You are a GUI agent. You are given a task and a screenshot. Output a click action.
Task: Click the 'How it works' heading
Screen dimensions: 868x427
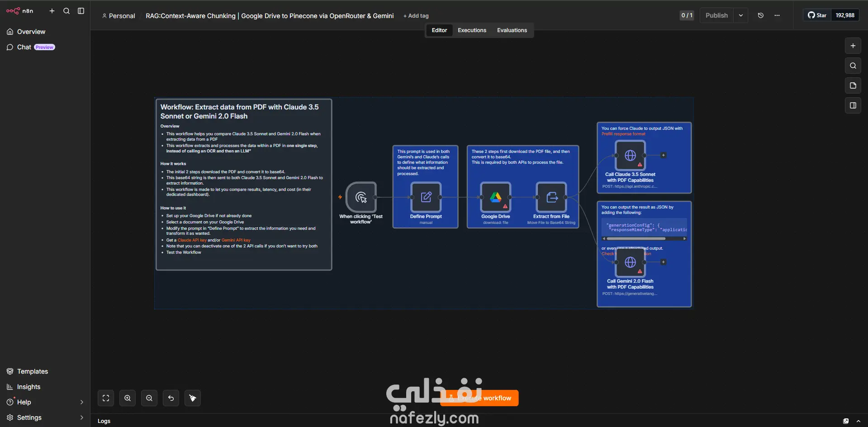[x=173, y=164]
